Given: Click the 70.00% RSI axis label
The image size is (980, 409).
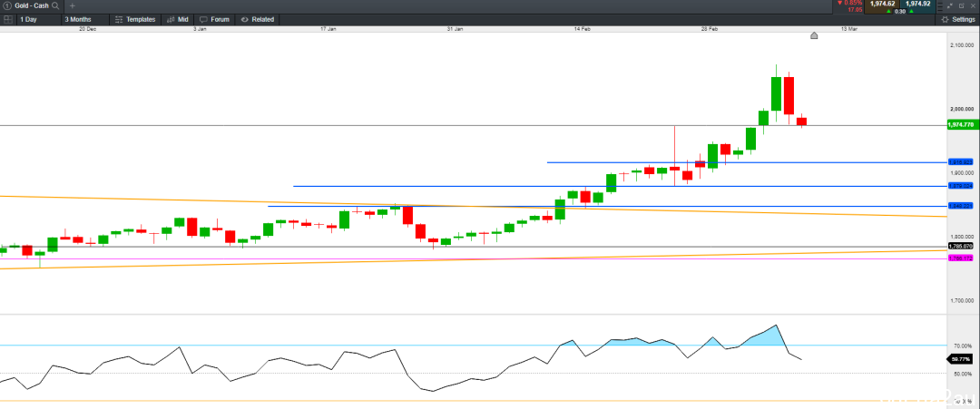Looking at the screenshot, I should pos(962,346).
